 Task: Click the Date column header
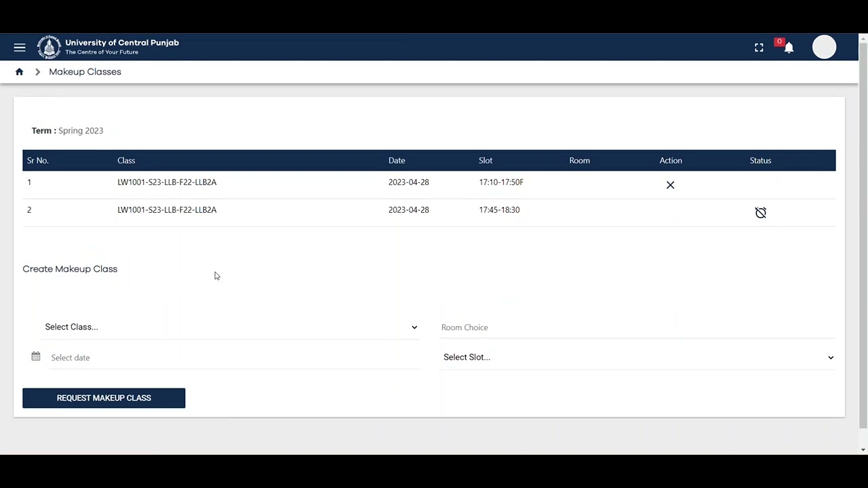tap(397, 161)
